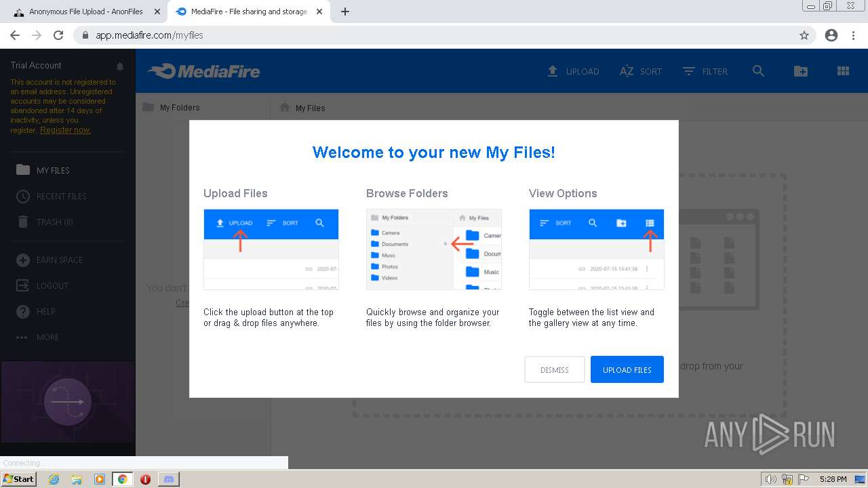Close the AnonFiles tab

coord(157,12)
